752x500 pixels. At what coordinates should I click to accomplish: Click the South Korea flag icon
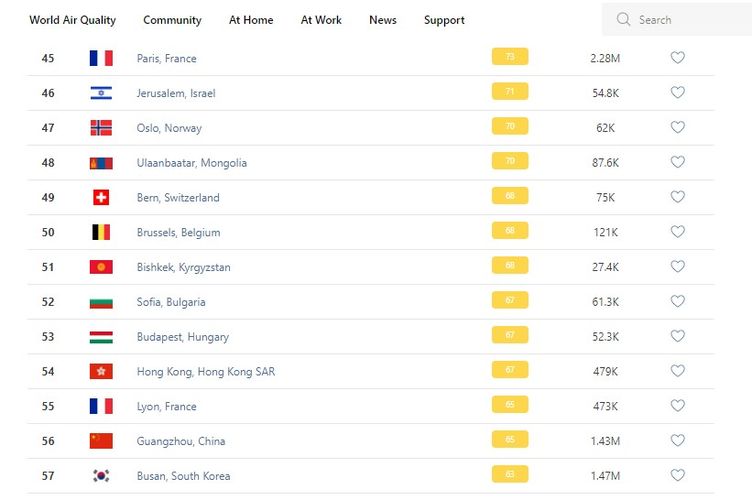coord(101,476)
